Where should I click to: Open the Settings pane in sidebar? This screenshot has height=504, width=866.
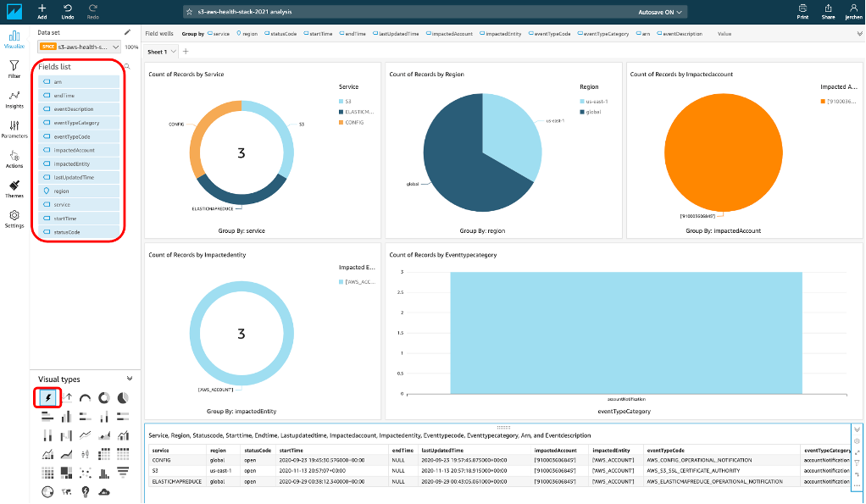[x=14, y=219]
